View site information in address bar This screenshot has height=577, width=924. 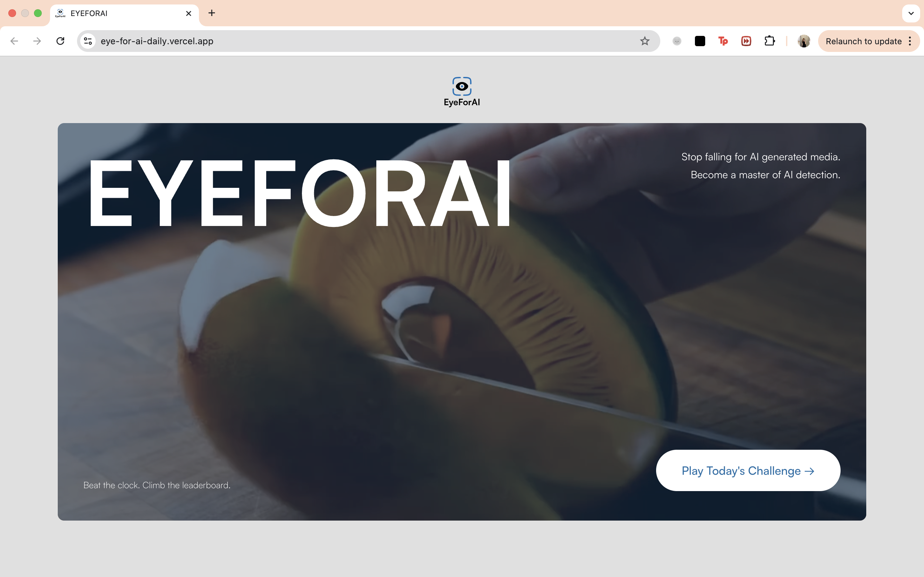click(x=88, y=41)
